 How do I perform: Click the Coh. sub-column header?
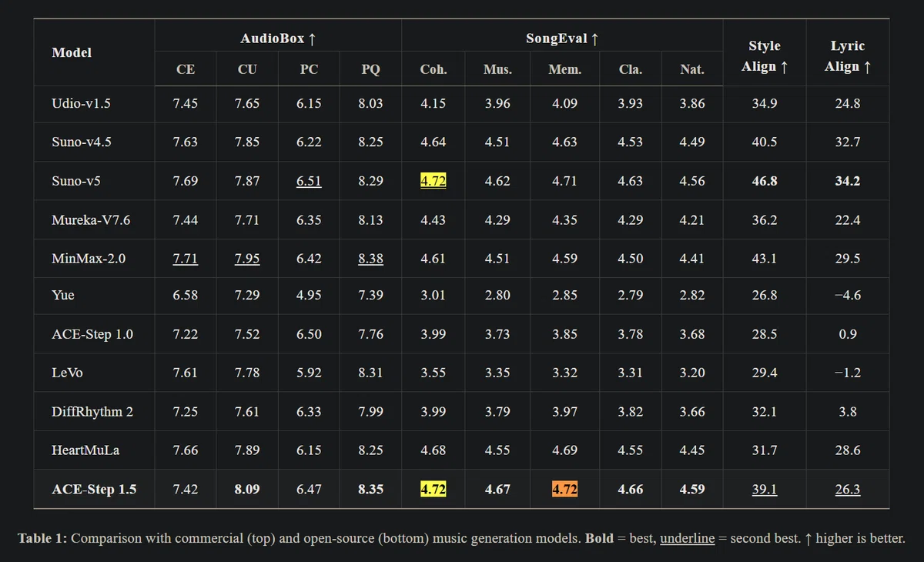point(433,69)
